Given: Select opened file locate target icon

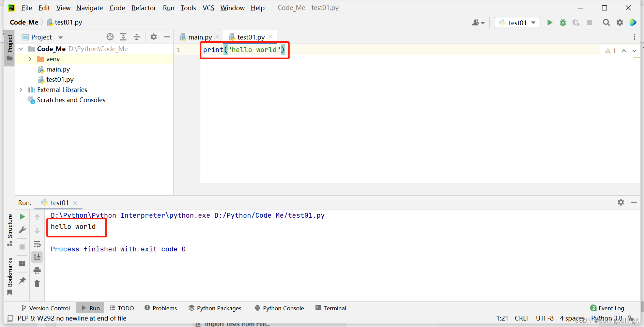Looking at the screenshot, I should click(x=110, y=37).
